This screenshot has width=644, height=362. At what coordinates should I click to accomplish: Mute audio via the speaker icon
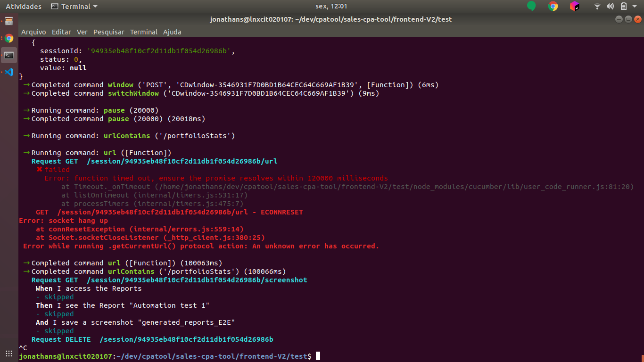(x=610, y=6)
